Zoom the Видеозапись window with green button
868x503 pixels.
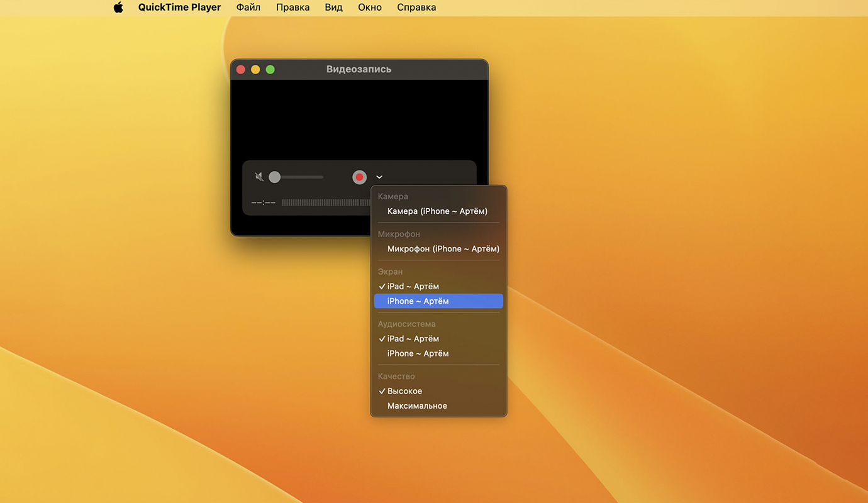[x=270, y=70]
